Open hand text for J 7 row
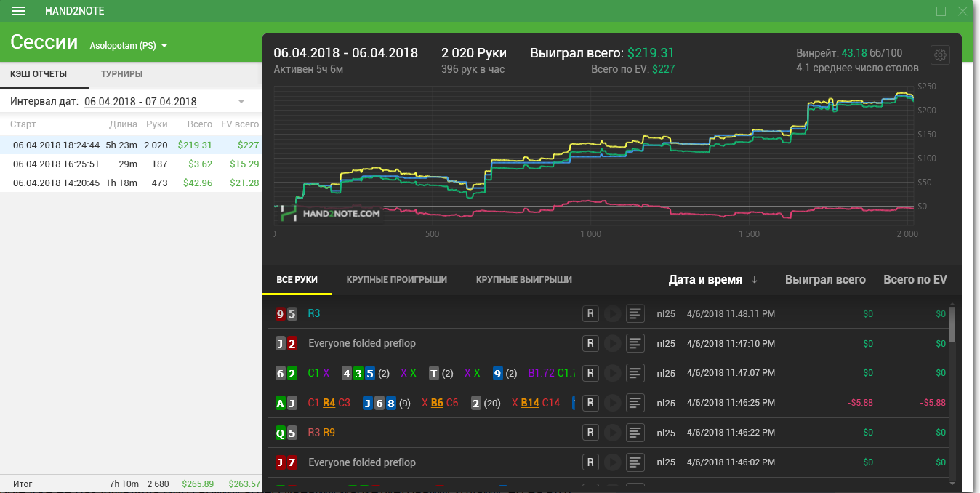 635,462
